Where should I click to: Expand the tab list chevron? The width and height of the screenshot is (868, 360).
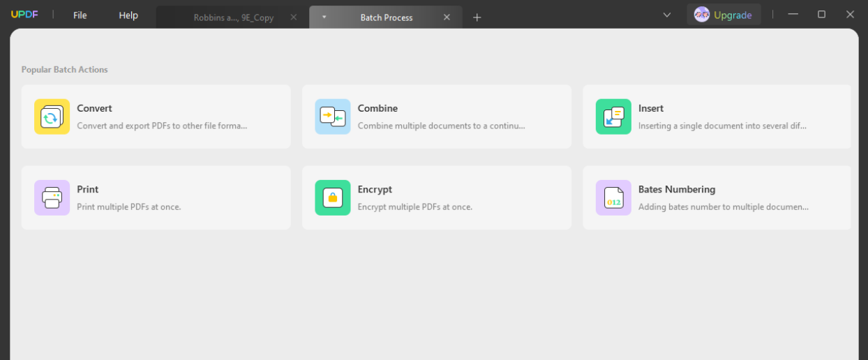point(667,15)
